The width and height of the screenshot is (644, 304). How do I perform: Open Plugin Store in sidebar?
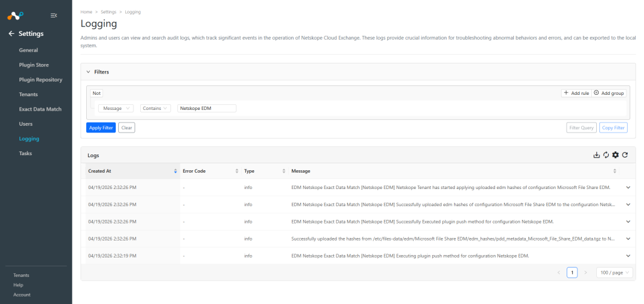point(34,65)
